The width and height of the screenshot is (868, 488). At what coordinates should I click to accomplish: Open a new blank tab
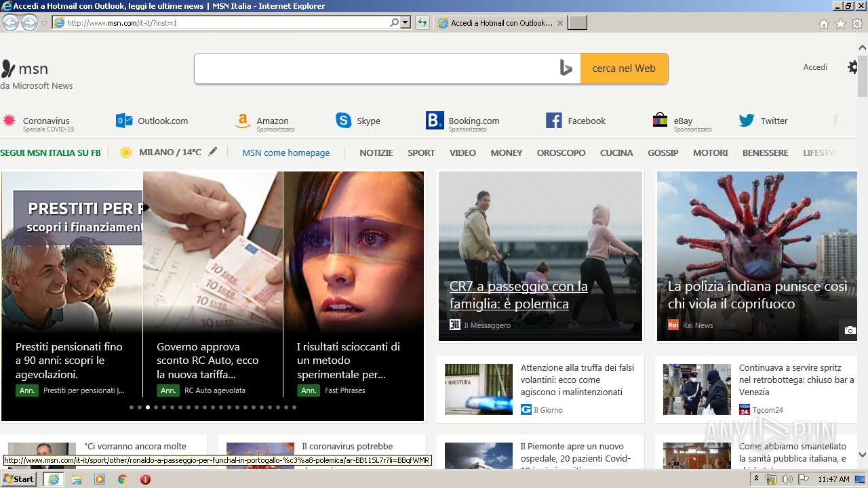(577, 23)
